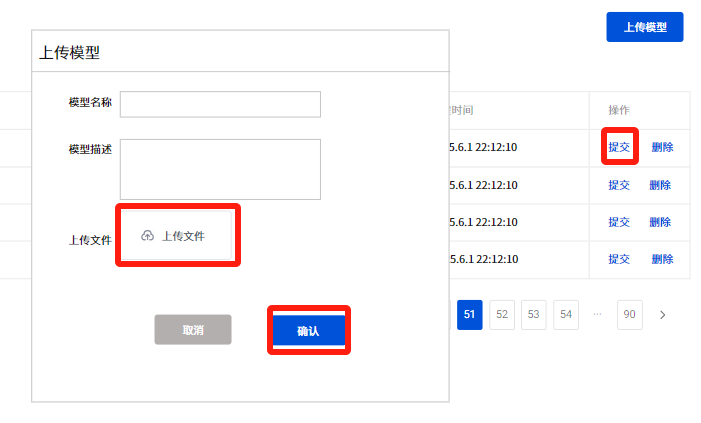
Task: Click 提交 in the first table row
Action: tap(619, 147)
